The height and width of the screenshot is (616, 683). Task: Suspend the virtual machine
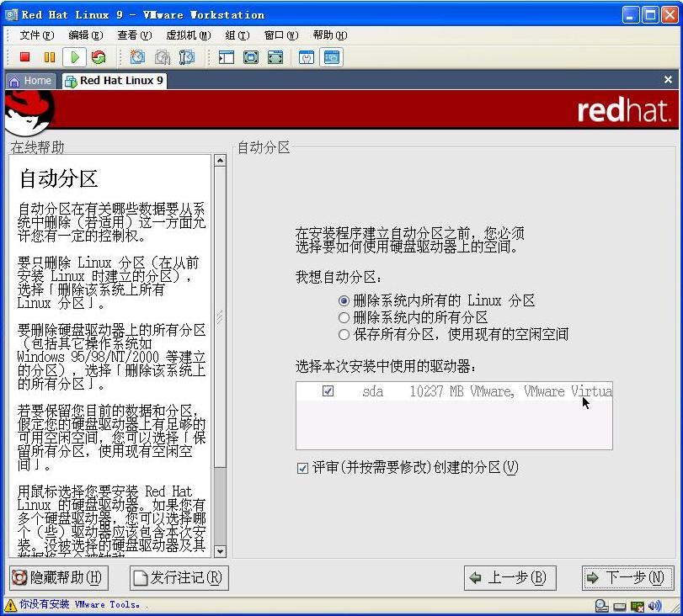click(49, 57)
